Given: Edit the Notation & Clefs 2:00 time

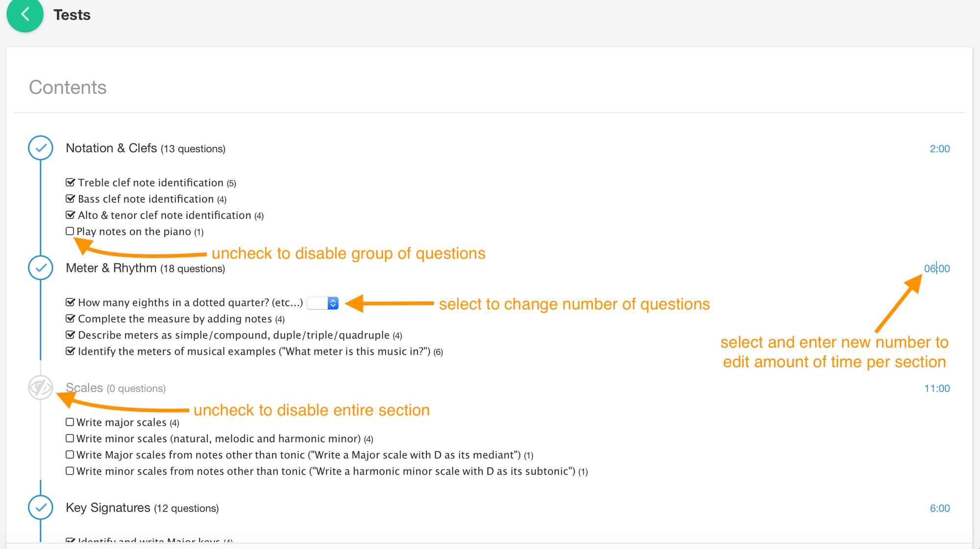Looking at the screenshot, I should [x=940, y=149].
